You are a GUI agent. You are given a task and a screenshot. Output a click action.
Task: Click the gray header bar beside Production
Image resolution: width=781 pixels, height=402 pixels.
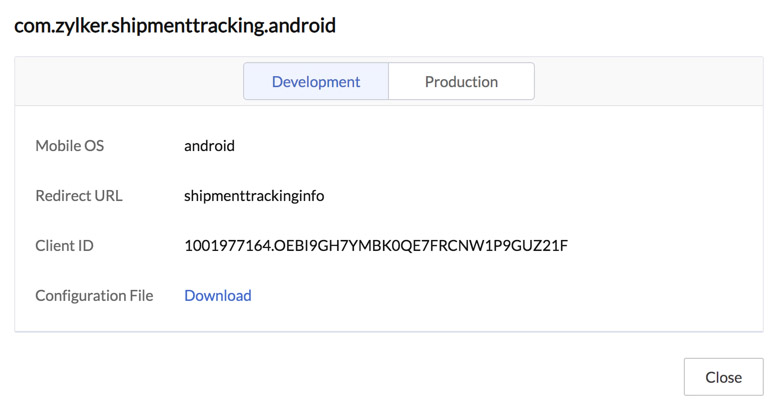648,81
